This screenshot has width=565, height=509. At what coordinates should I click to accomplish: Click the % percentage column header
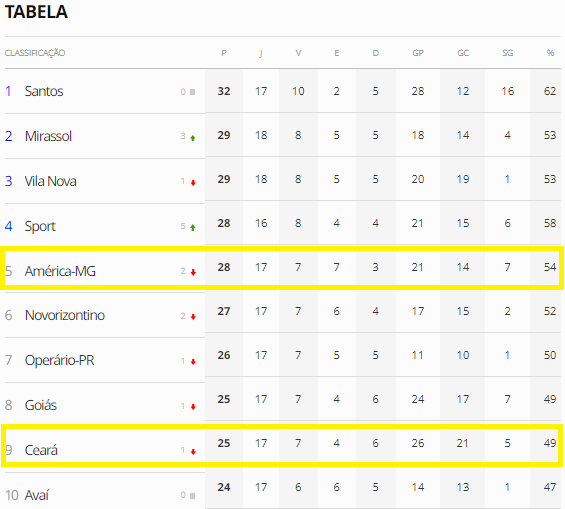point(550,53)
